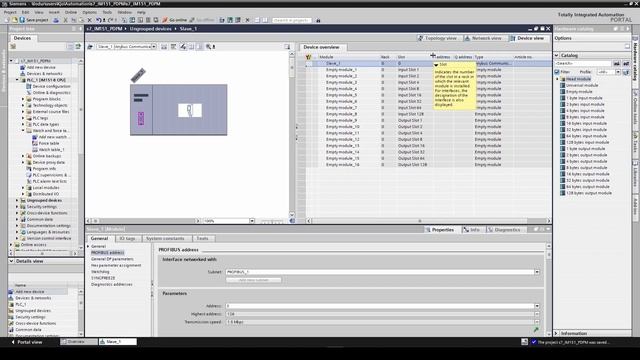The width and height of the screenshot is (640, 360).
Task: Click Add new subnet button
Action: click(x=253, y=280)
